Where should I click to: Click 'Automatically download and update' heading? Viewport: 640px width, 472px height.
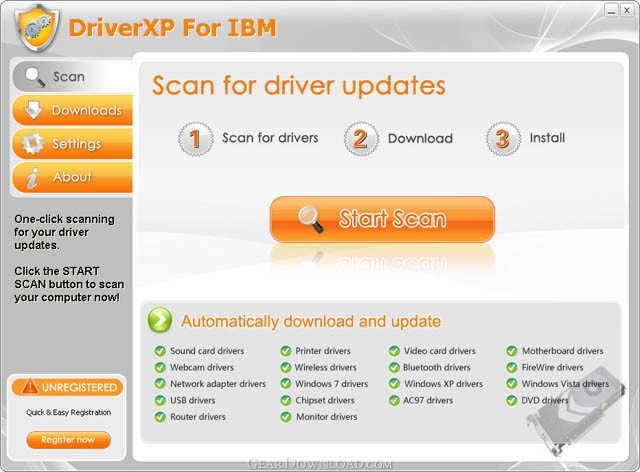pyautogui.click(x=311, y=321)
